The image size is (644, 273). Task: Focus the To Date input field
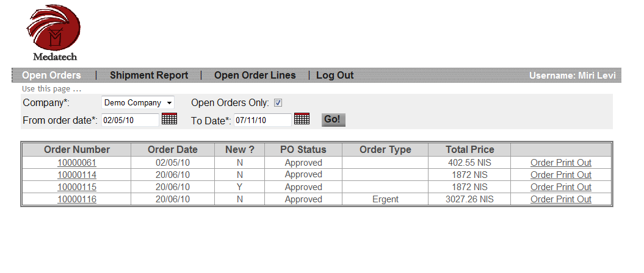[x=263, y=120]
